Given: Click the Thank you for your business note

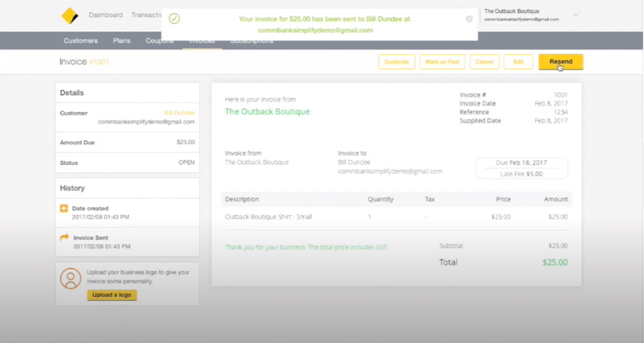Looking at the screenshot, I should pyautogui.click(x=306, y=247).
